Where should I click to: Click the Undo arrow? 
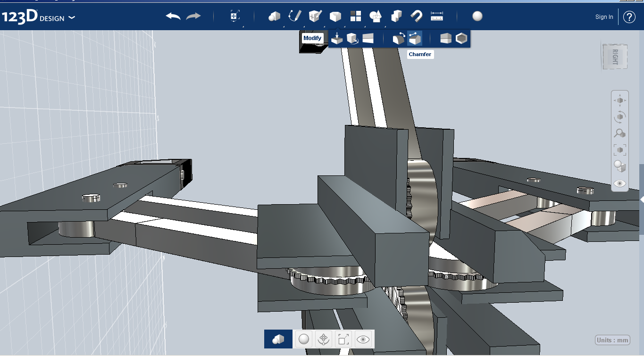[173, 17]
